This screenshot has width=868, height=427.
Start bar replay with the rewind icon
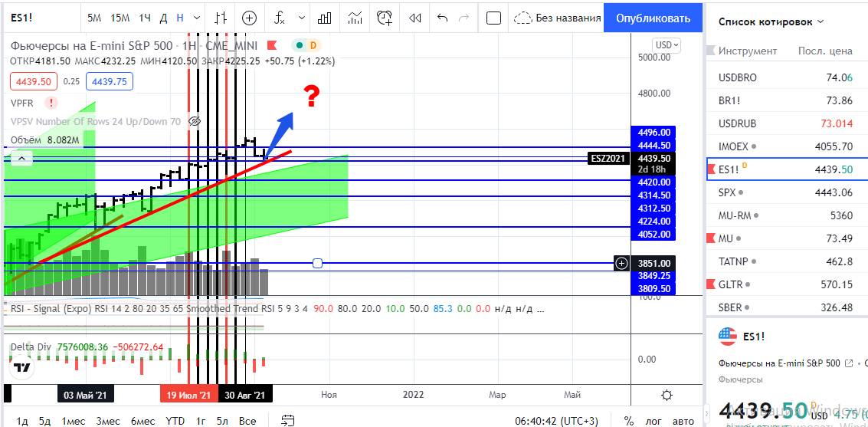click(x=414, y=18)
